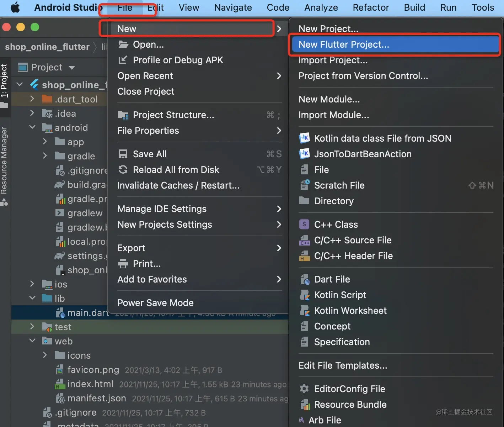Screen dimensions: 504x427
Task: Expand the File Properties submenu arrow
Action: point(279,131)
